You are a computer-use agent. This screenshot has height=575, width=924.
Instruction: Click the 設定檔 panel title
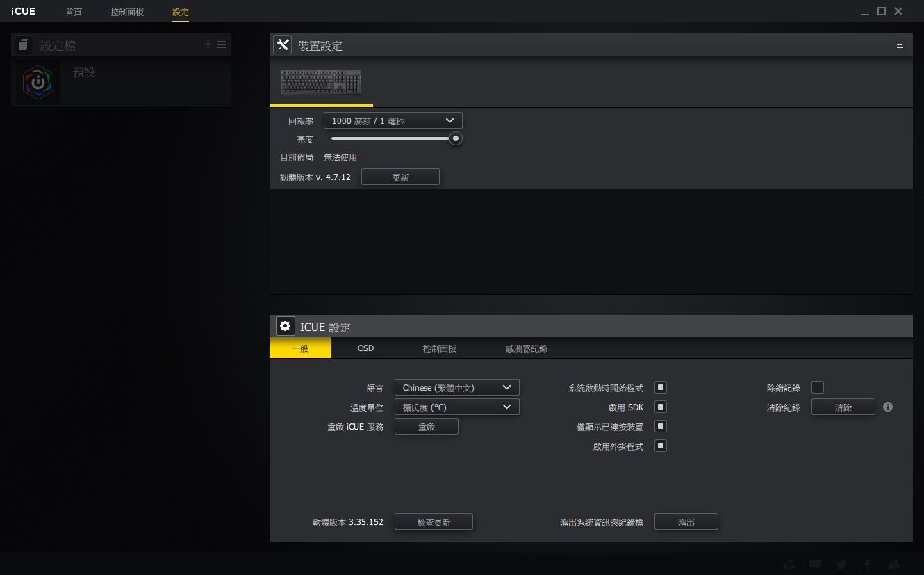click(x=58, y=46)
